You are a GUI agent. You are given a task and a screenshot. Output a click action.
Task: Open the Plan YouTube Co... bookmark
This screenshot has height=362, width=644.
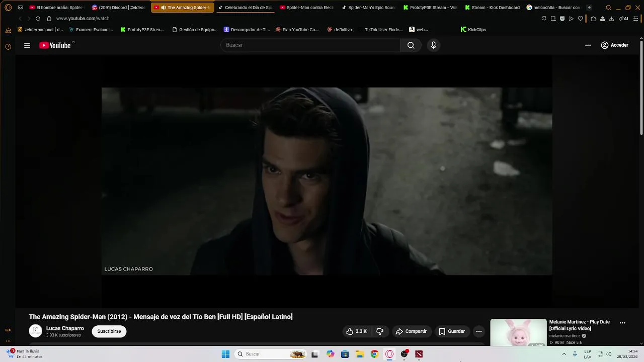(x=297, y=30)
